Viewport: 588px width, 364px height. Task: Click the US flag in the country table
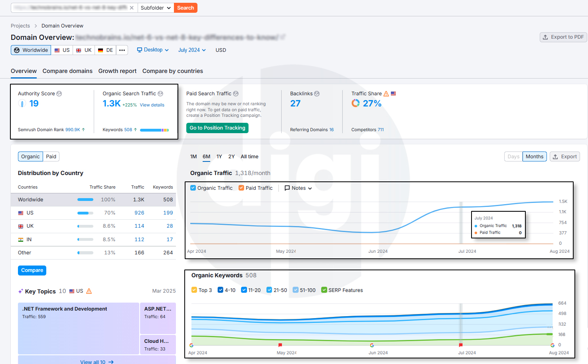21,213
